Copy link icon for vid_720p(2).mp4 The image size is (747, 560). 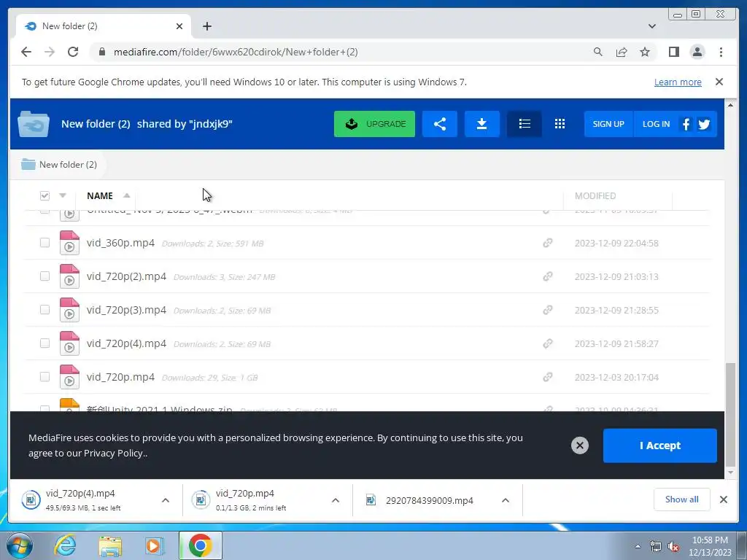547,276
